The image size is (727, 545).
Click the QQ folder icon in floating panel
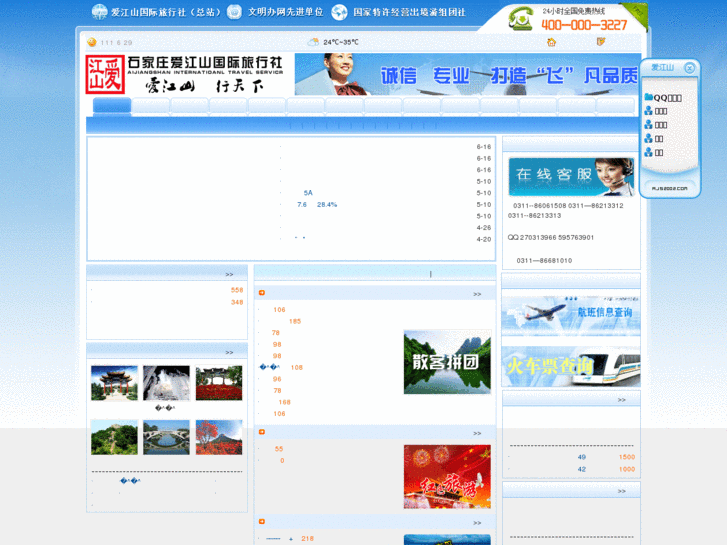pos(648,97)
